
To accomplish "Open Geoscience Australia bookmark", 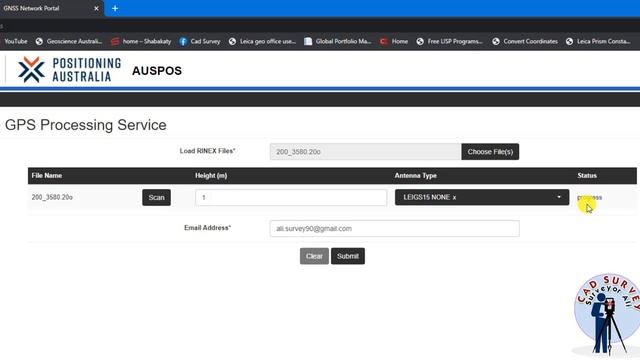I will click(69, 41).
